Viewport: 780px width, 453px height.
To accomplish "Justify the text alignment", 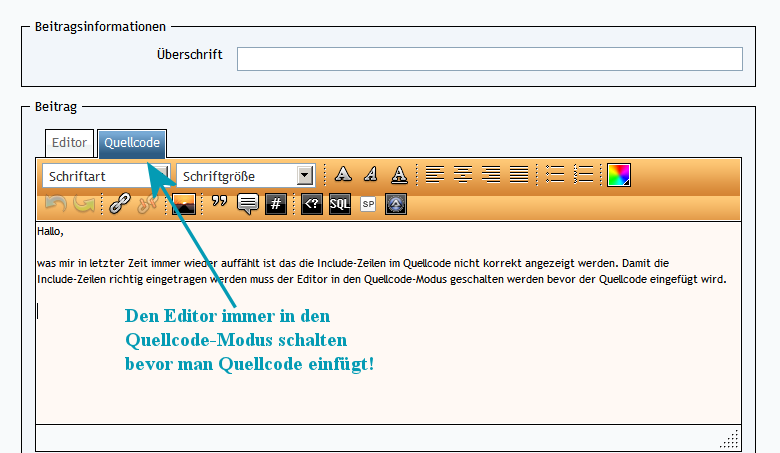I will click(518, 175).
